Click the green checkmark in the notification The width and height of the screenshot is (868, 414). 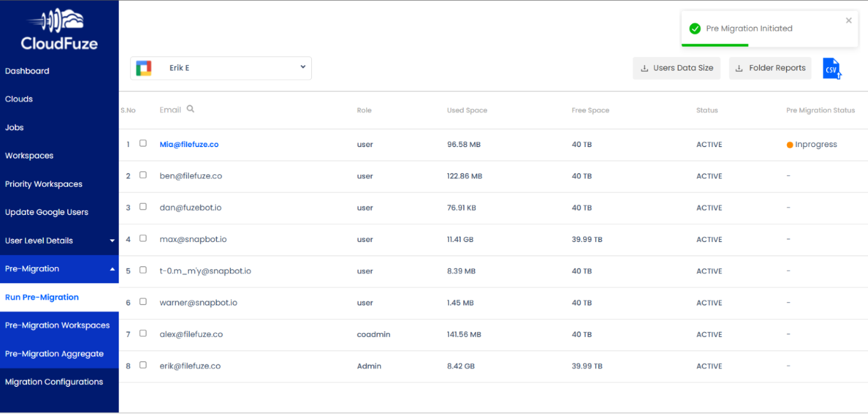pyautogui.click(x=695, y=28)
